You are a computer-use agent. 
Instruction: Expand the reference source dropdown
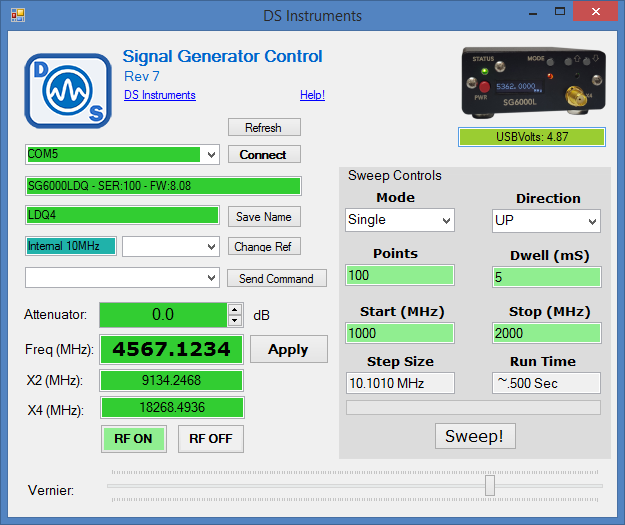coord(210,246)
